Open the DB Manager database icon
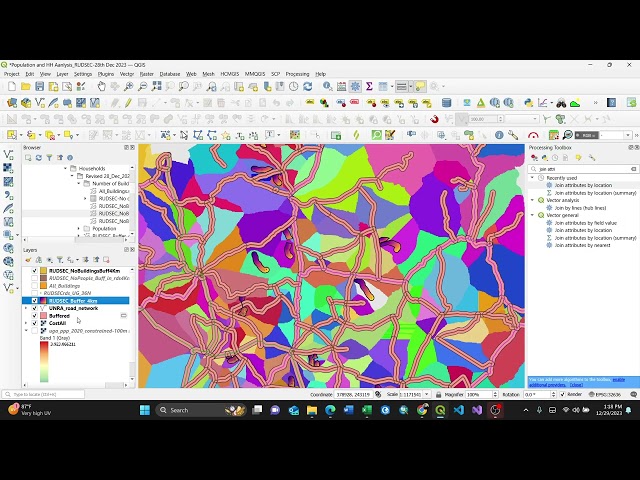 (447, 103)
